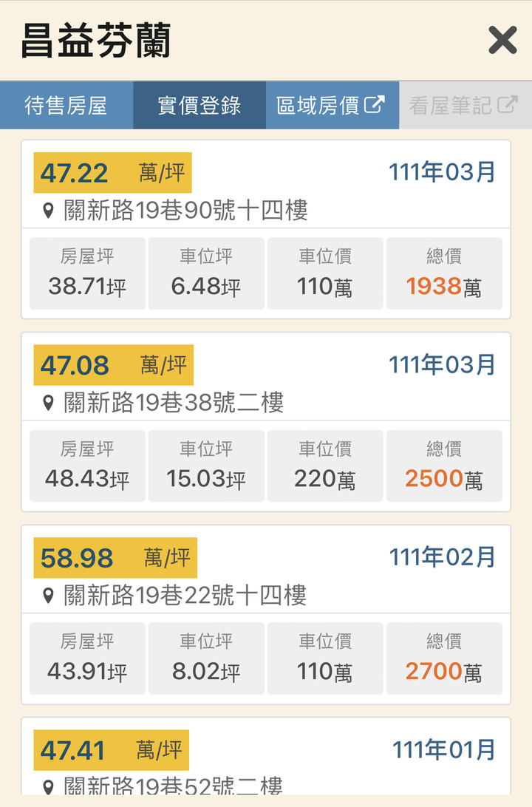
Task: Click the map pin beside 關新路19巷52號二樓
Action: [x=48, y=786]
